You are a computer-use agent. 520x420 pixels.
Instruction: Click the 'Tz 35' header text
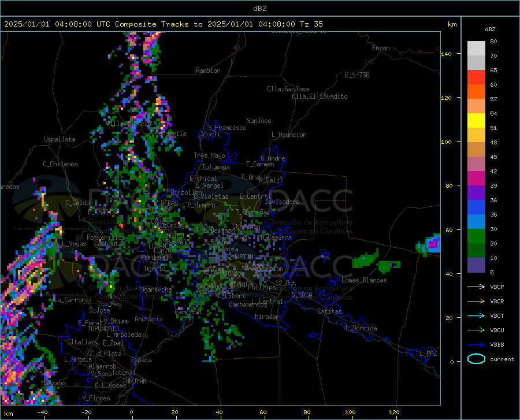tap(311, 24)
